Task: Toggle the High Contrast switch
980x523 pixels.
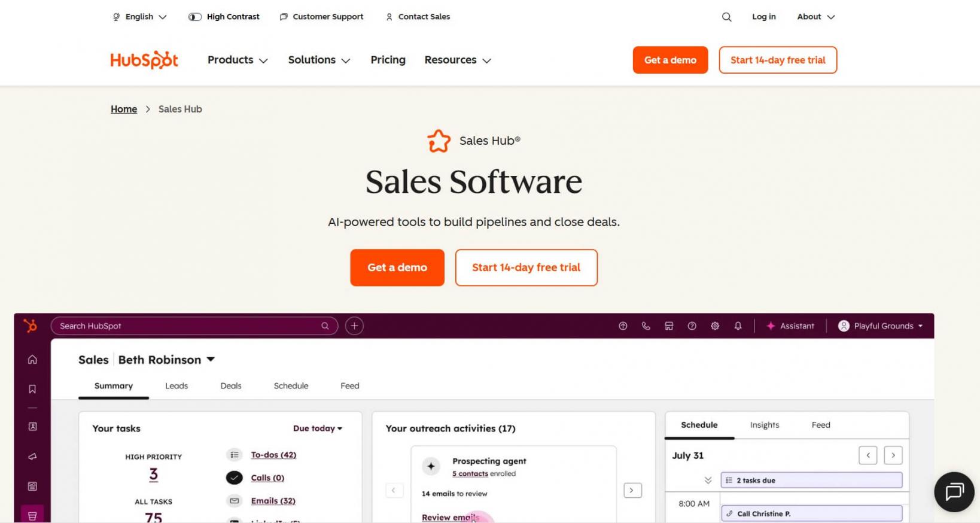Action: [x=195, y=17]
